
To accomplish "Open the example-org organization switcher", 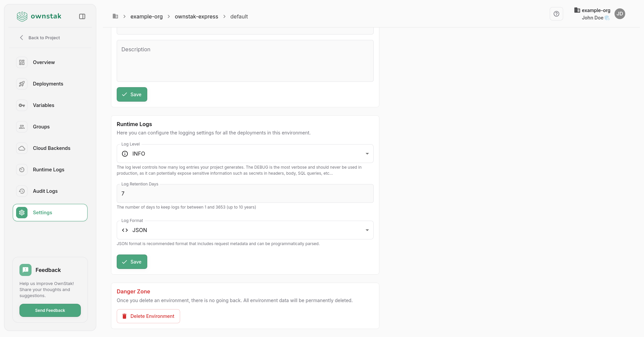I will point(592,10).
